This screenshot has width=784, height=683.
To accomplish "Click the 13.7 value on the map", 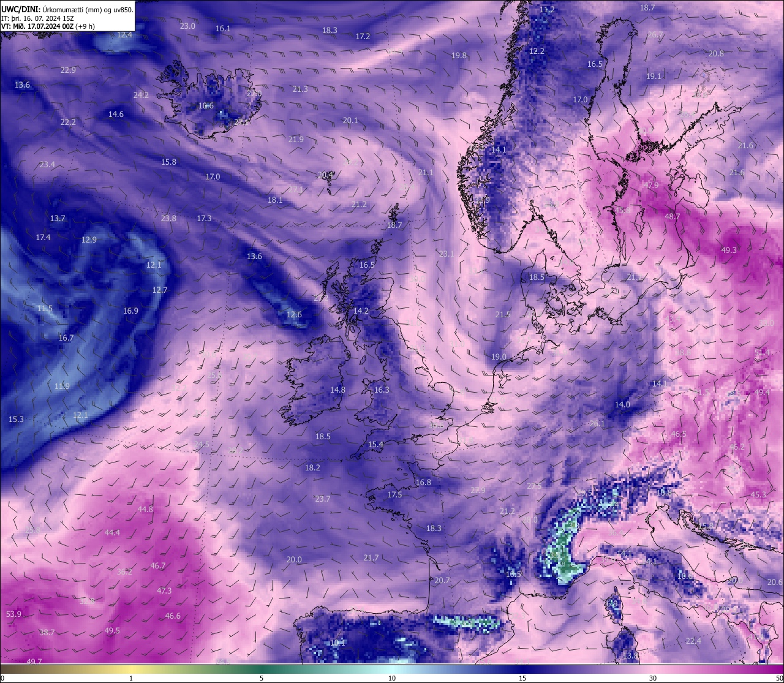I will 58,218.
